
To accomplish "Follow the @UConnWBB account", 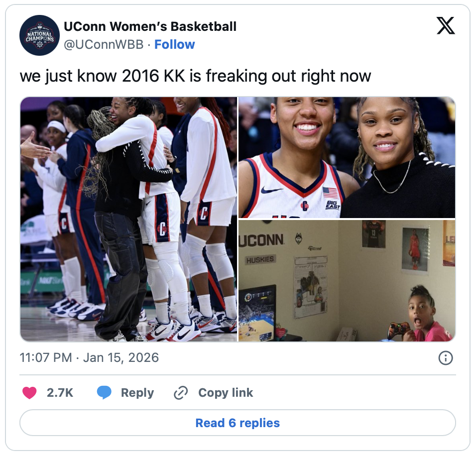I will [175, 44].
